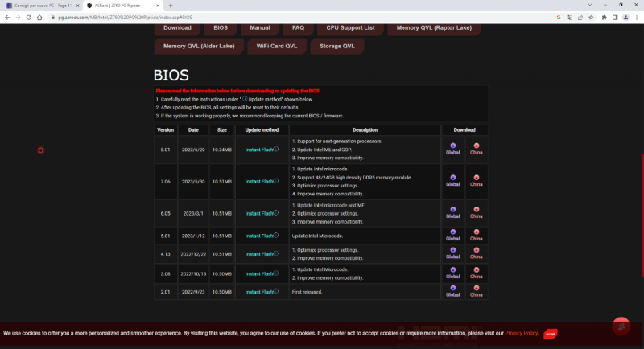Click the Update method column header
This screenshot has width=644, height=349.
coord(262,130)
